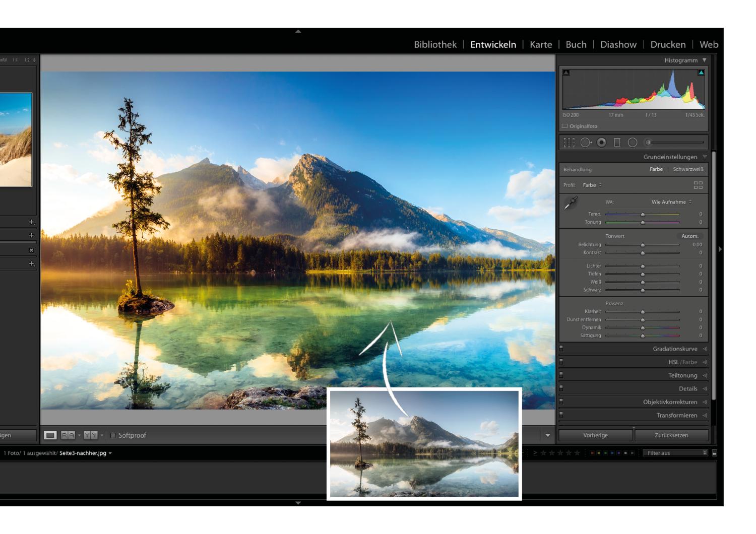
Task: Activate the Red Eye correction tool
Action: tap(601, 143)
